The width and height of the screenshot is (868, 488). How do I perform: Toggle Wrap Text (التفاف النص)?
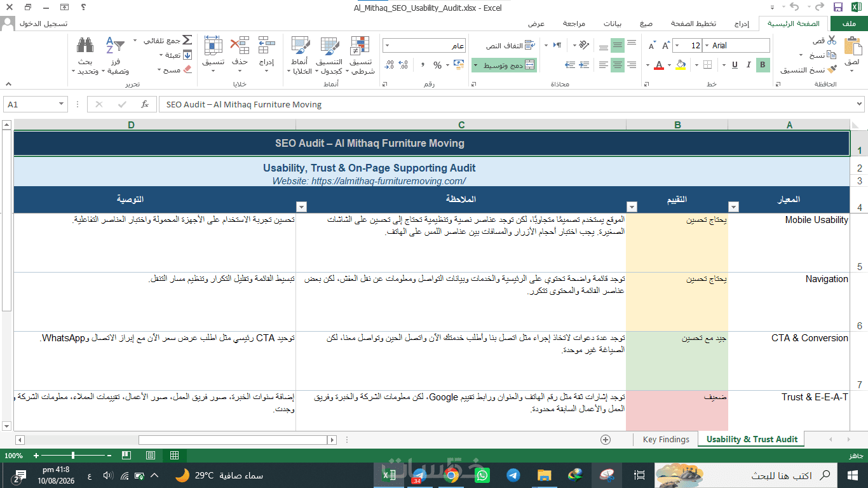pyautogui.click(x=511, y=46)
